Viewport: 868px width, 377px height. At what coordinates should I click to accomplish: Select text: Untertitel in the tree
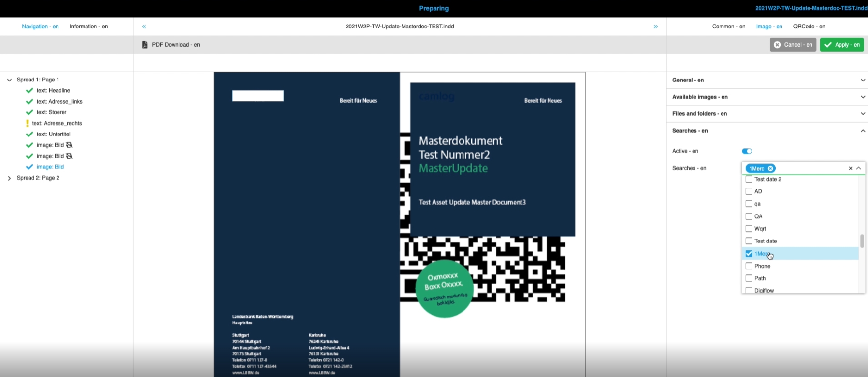pyautogui.click(x=54, y=134)
